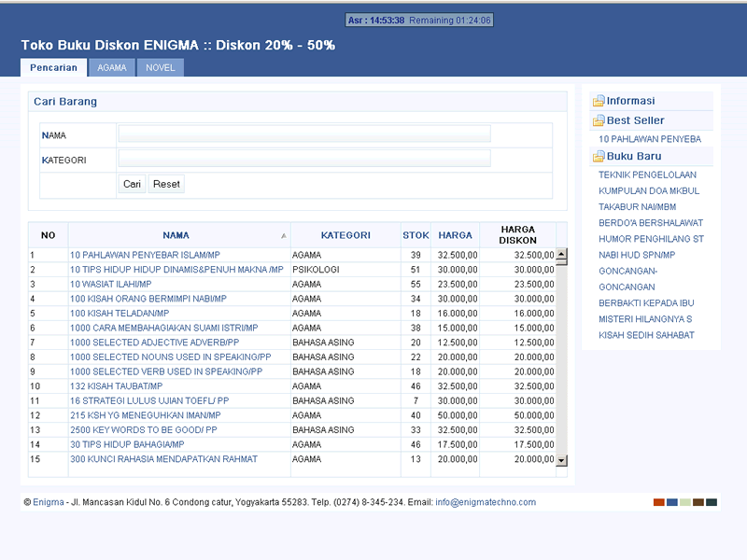Open book 300 KUNCI RAHASIA MENDAPATKAN RAHMAT
This screenshot has width=747, height=560.
[x=164, y=459]
